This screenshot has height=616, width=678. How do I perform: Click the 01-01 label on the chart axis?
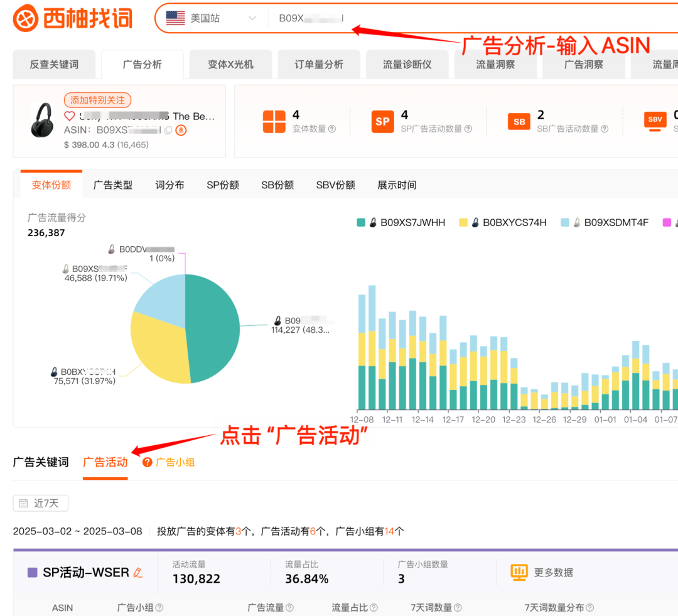pyautogui.click(x=605, y=419)
